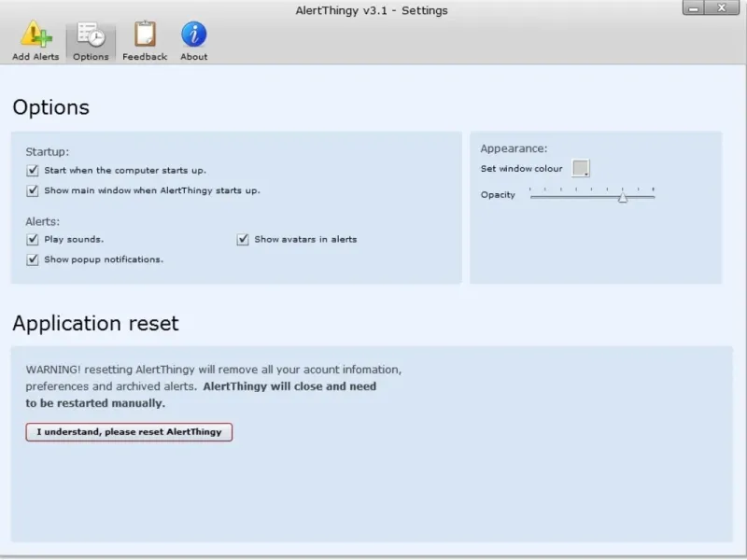Click the Options page heading
Viewport: 747px width, 560px height.
(51, 107)
